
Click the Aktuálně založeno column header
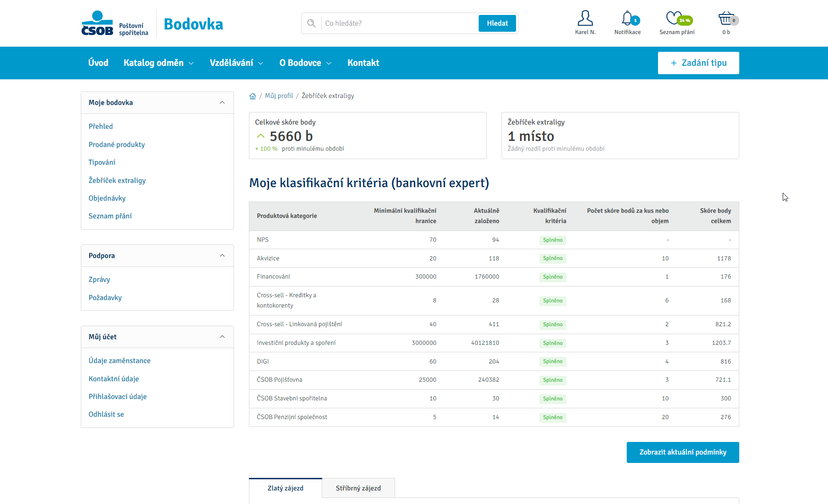(487, 216)
